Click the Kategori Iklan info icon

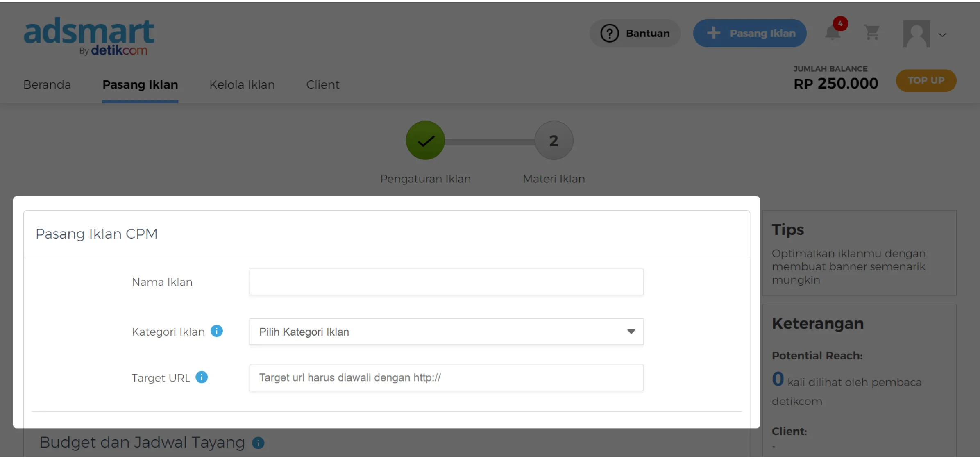click(x=217, y=331)
